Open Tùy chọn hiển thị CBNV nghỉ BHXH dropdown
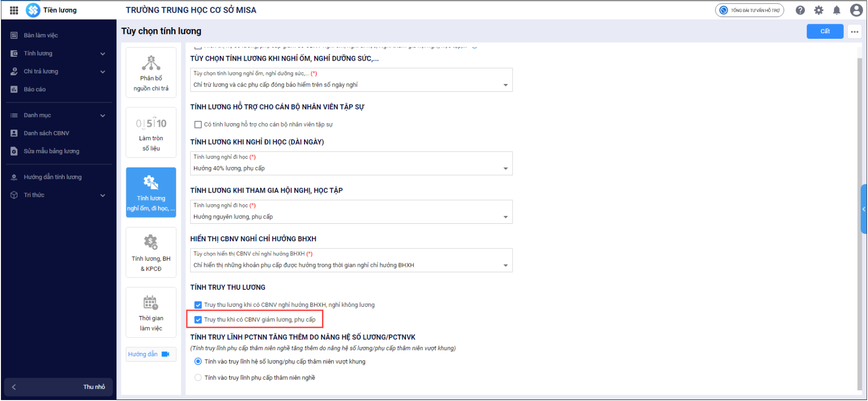 (351, 261)
